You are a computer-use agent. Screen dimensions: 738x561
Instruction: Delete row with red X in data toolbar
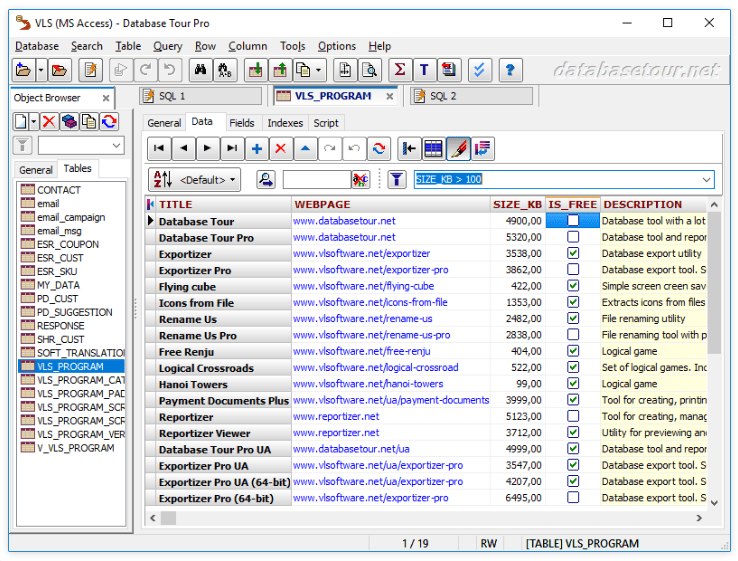281,149
